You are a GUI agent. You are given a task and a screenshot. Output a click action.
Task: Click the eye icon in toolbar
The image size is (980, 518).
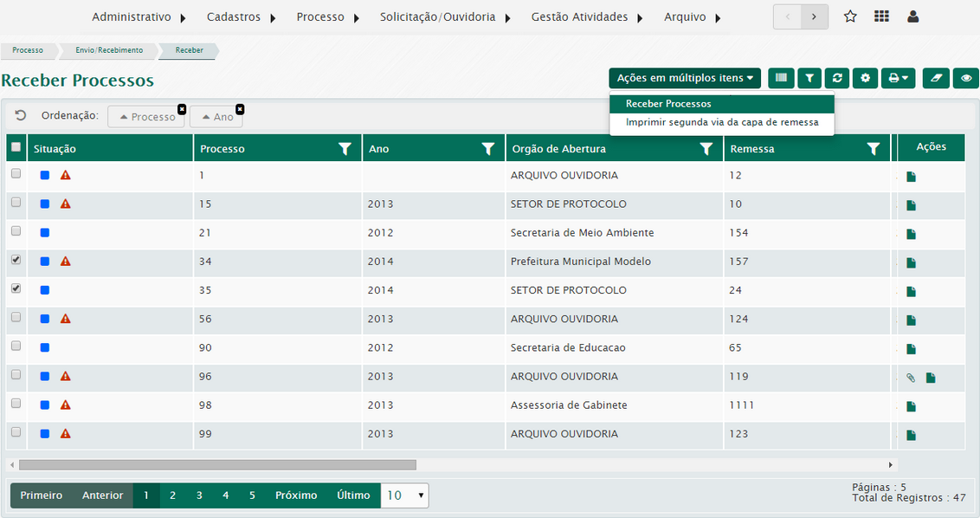click(965, 78)
